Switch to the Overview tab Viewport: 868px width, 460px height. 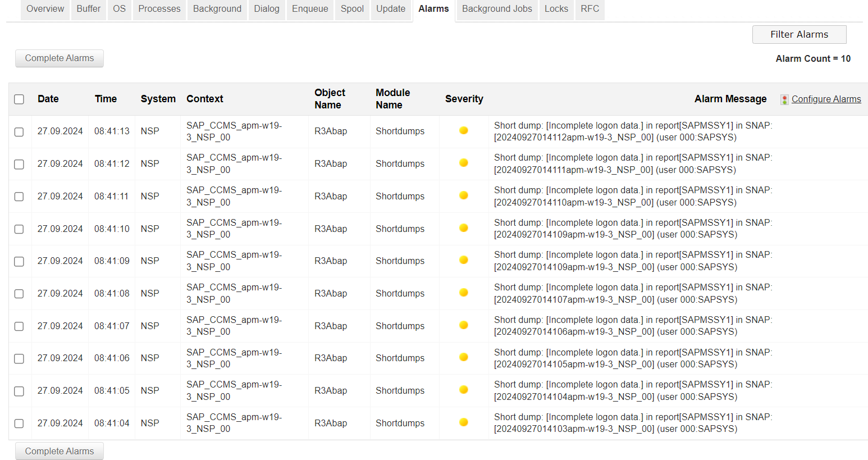click(44, 9)
